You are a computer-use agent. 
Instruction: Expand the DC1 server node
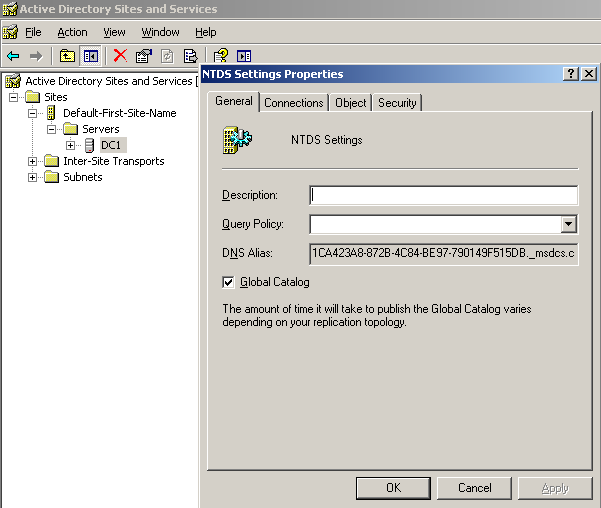tap(71, 145)
